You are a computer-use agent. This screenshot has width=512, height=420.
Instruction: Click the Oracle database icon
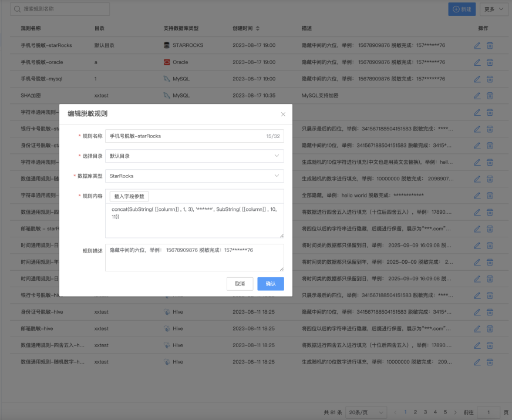point(167,62)
